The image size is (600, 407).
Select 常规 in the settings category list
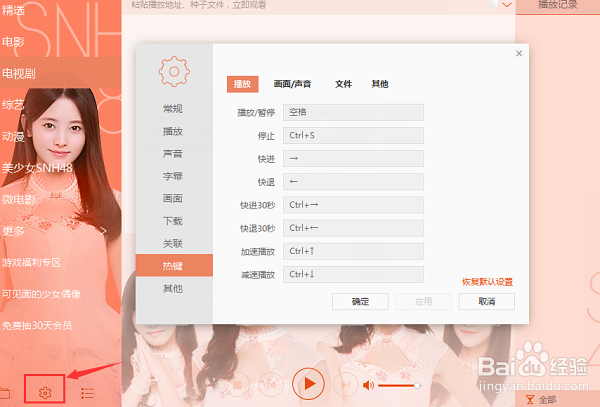coord(173,109)
